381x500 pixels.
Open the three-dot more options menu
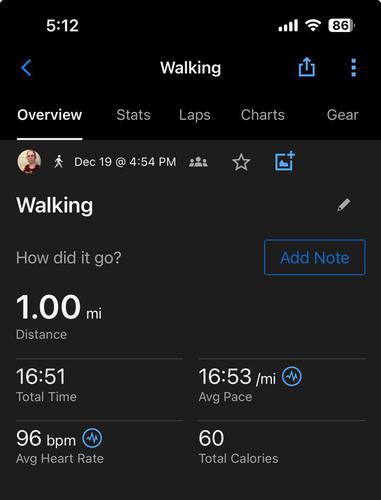354,68
